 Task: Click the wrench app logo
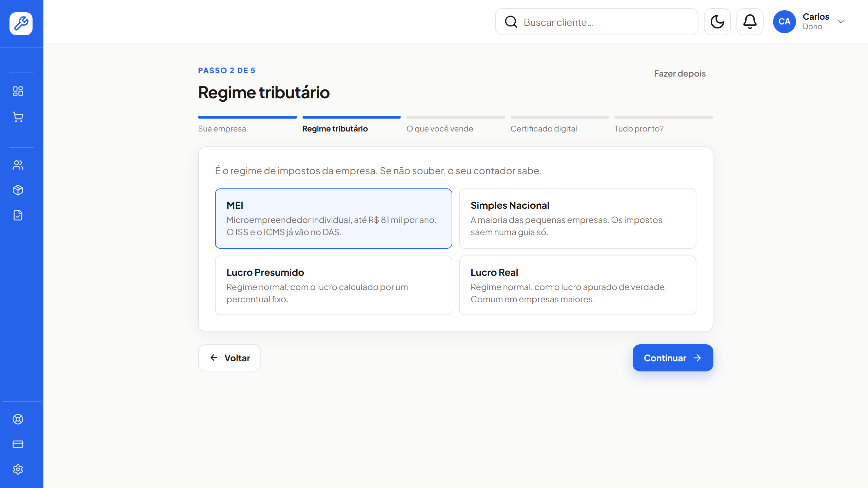click(21, 23)
